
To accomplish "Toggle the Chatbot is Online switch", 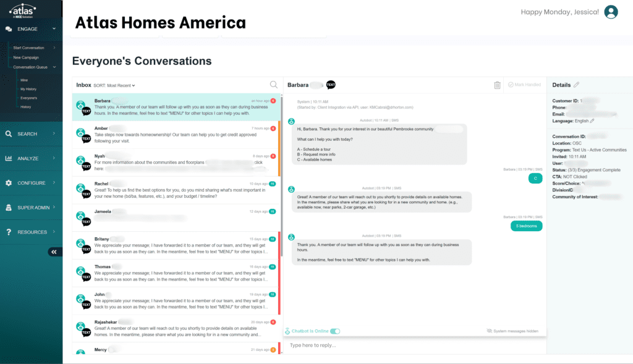I will coord(335,331).
